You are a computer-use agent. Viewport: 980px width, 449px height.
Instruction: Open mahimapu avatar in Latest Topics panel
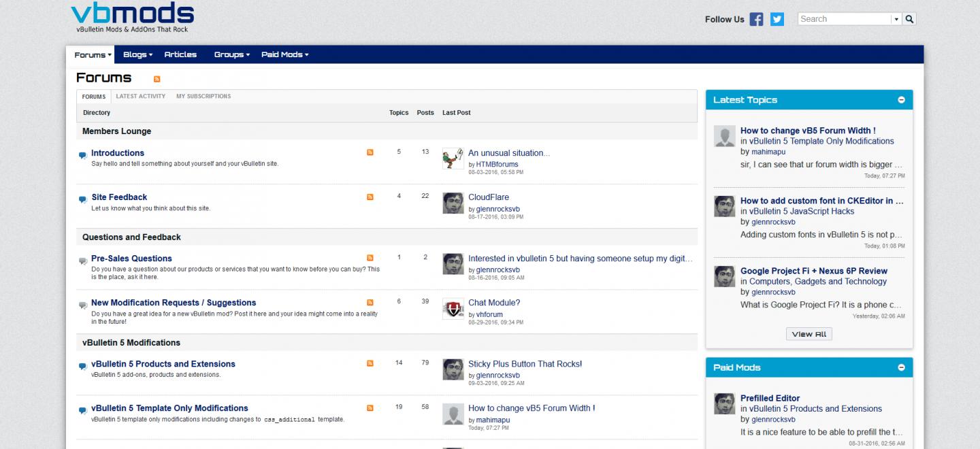[x=724, y=136]
